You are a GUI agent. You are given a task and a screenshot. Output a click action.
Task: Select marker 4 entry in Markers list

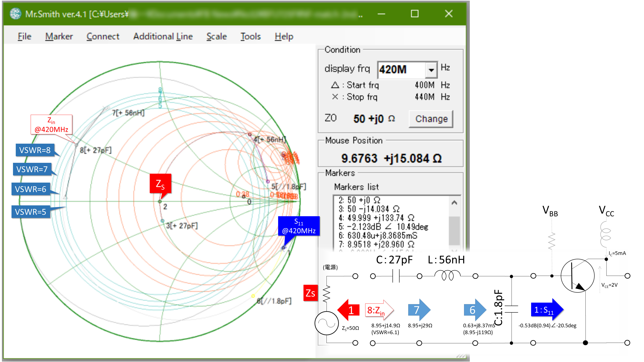coord(376,218)
